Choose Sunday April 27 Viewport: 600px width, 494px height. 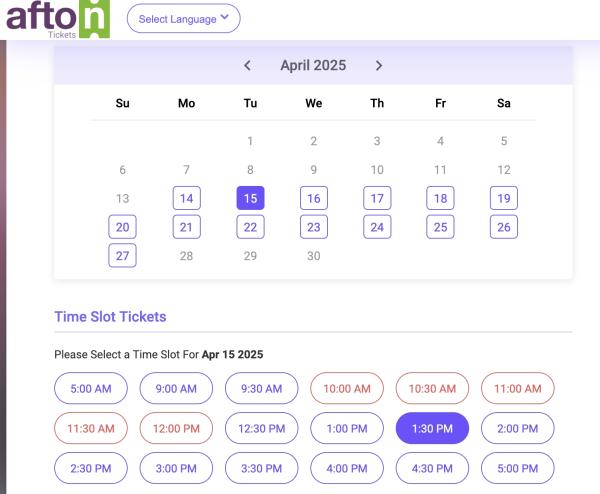122,255
